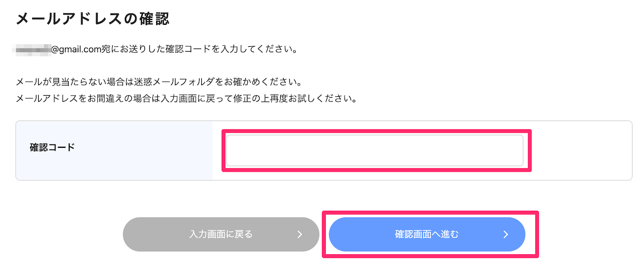Click the right chevron on 入力画面に戻る button

point(299,234)
